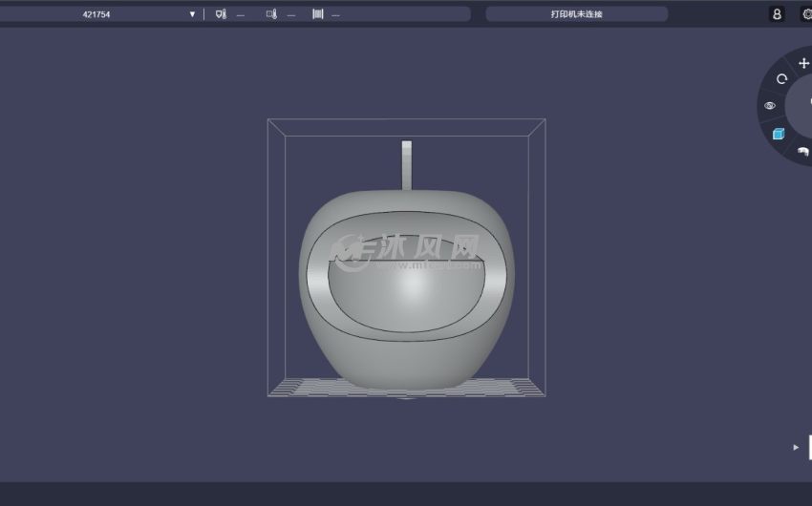Expand the side panel with small triangle arrow
This screenshot has width=812, height=506.
(796, 447)
